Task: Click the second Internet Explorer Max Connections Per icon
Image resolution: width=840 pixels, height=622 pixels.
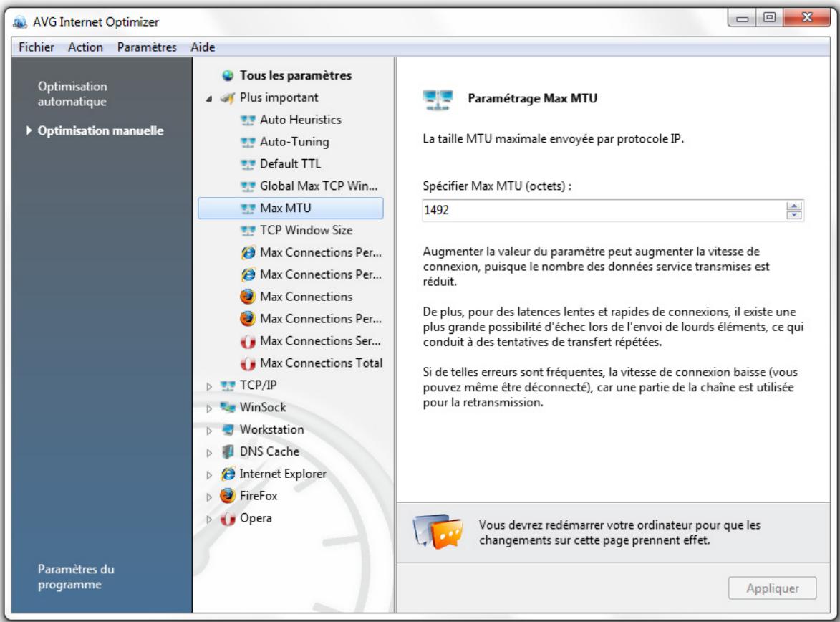Action: coord(248,274)
